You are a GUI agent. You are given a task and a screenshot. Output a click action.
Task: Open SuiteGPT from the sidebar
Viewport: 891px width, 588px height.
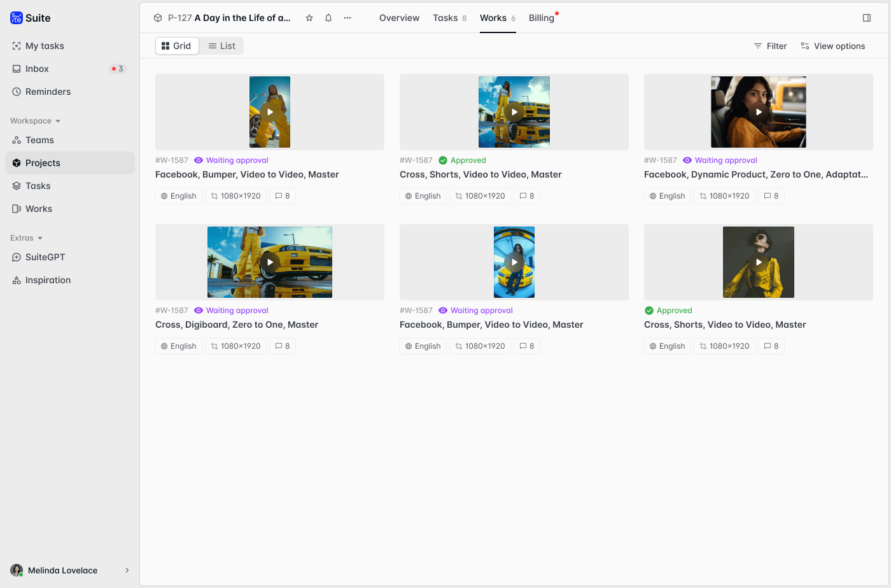45,257
